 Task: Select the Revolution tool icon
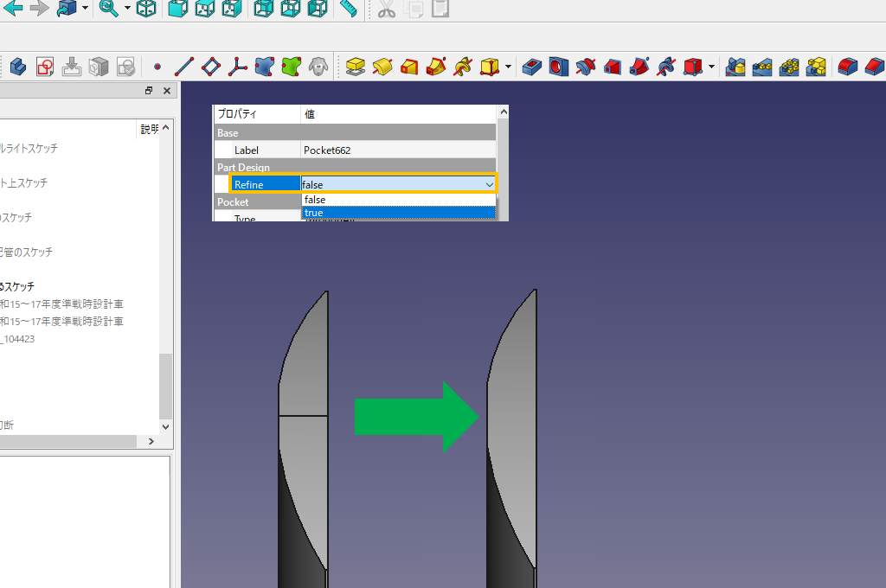coord(382,67)
